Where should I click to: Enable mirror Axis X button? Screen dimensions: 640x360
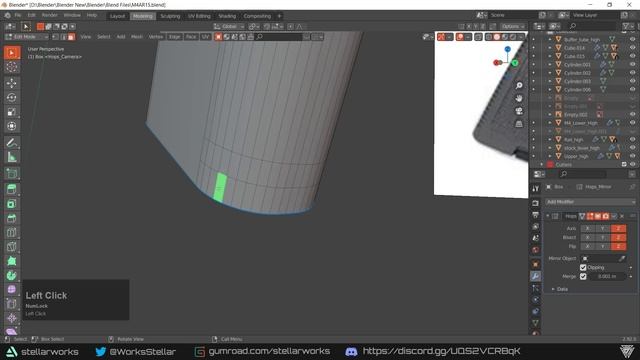[x=588, y=229]
